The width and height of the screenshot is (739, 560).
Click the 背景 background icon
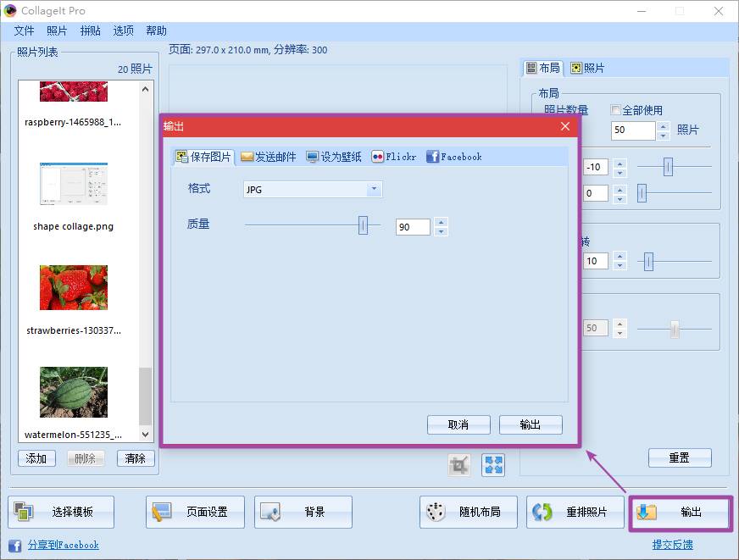[x=270, y=512]
